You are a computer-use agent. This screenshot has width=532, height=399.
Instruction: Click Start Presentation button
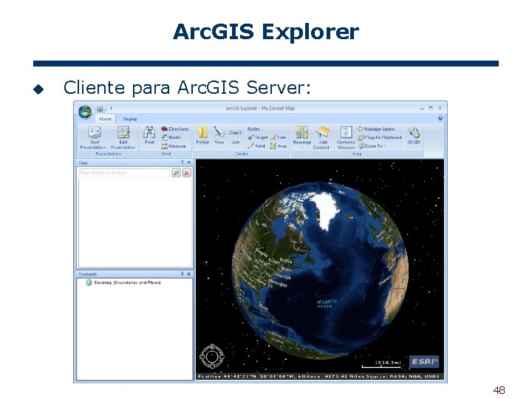tap(94, 138)
